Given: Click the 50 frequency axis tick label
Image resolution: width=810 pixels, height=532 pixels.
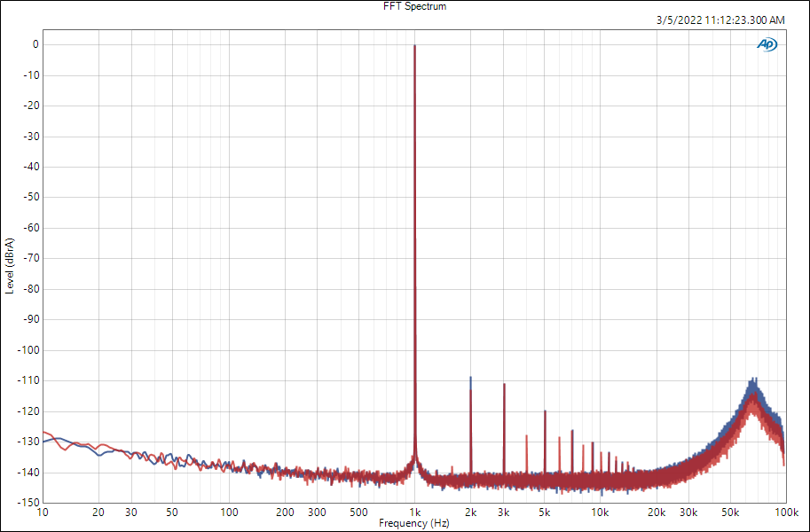Looking at the screenshot, I should [172, 512].
